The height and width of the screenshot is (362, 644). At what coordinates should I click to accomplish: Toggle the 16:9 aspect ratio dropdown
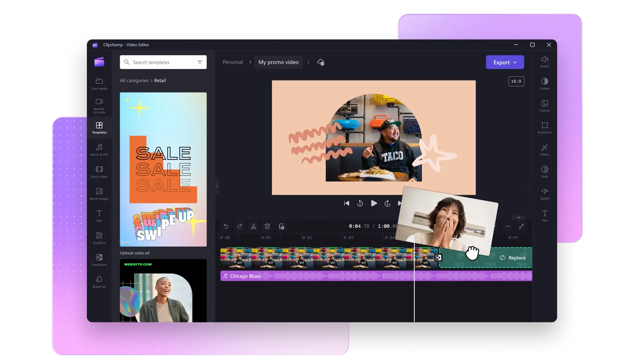coord(516,81)
